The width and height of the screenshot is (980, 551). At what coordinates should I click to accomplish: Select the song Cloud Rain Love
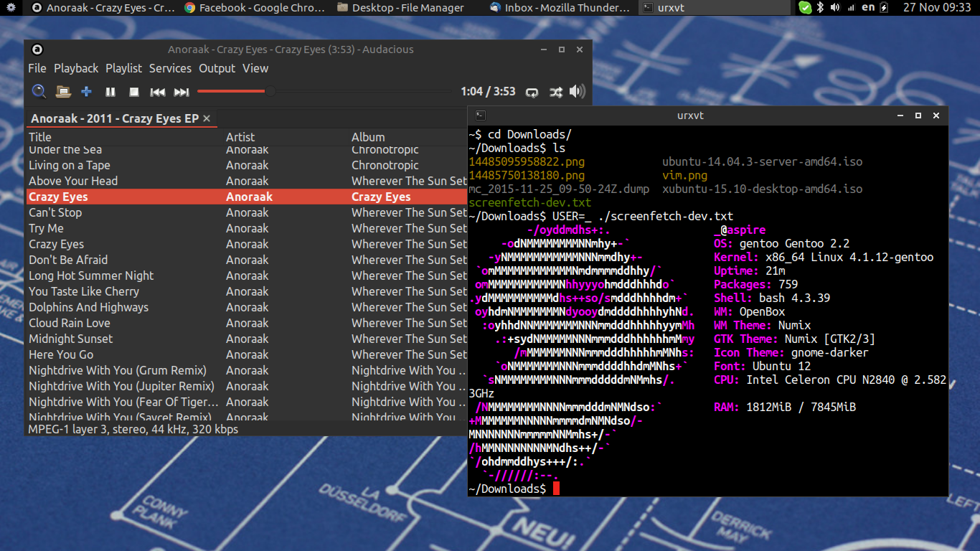[246, 323]
